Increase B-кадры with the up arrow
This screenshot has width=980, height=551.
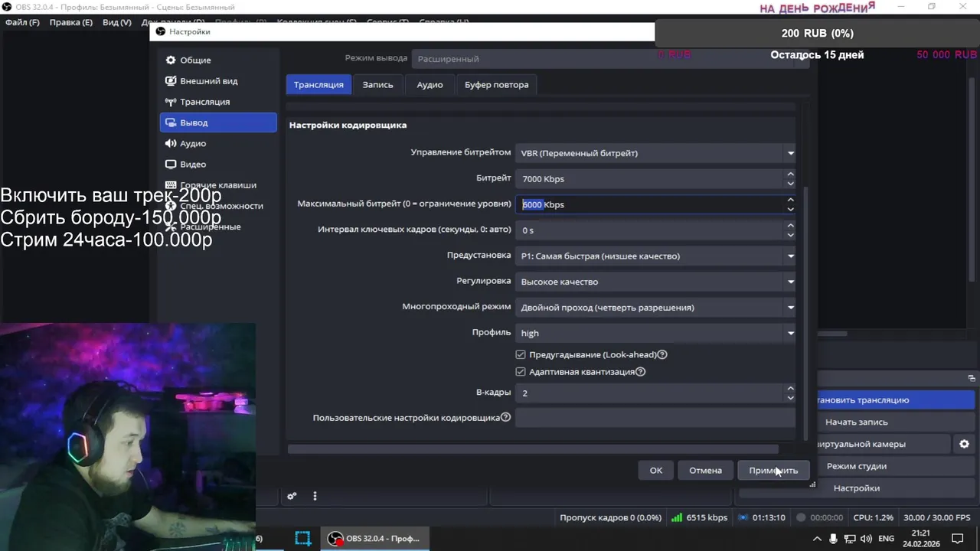pos(790,388)
